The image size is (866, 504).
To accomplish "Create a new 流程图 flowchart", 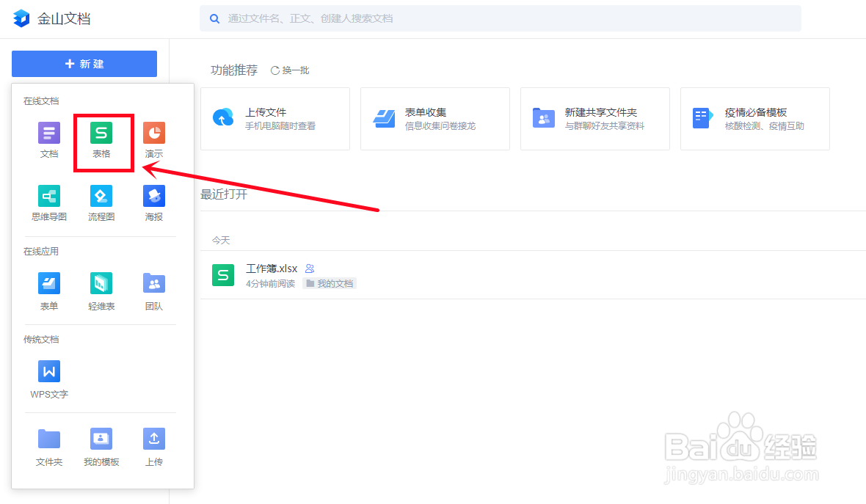I will [101, 203].
